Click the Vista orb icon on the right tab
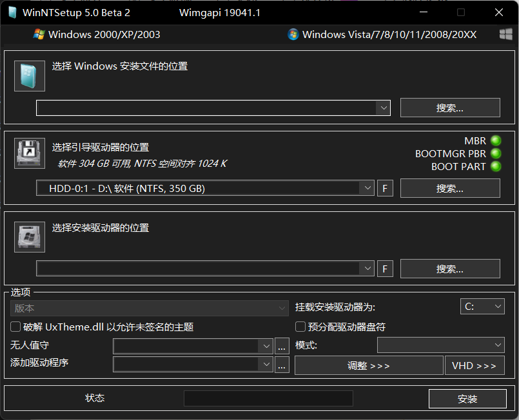The height and width of the screenshot is (420, 519). (295, 34)
